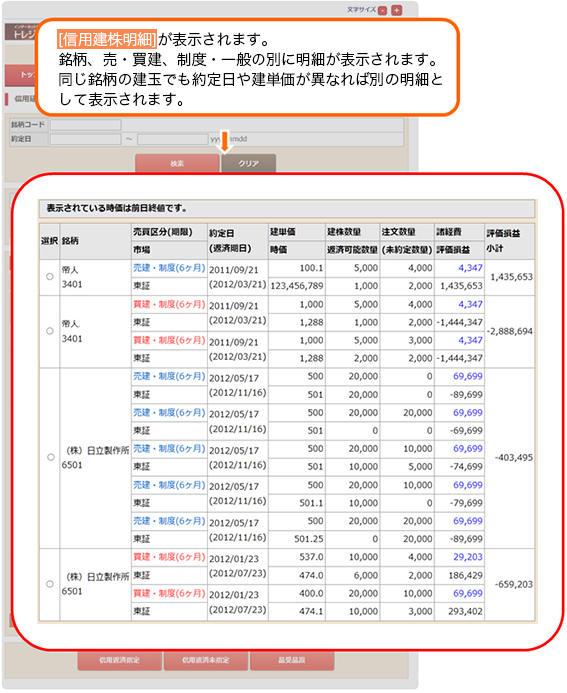Click the 品受品渡 button
Viewport: 567px width, 693px height.
(292, 660)
